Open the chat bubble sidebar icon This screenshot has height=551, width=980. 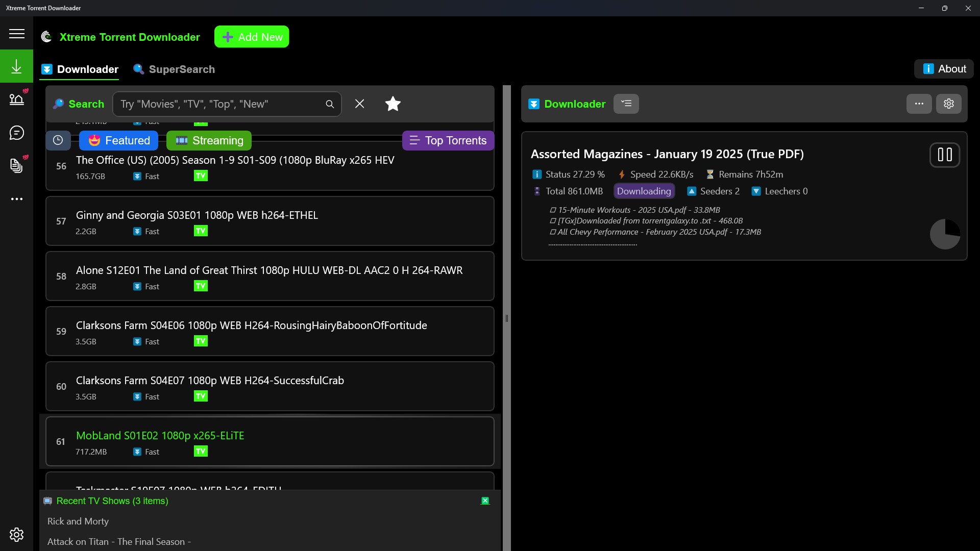17,133
